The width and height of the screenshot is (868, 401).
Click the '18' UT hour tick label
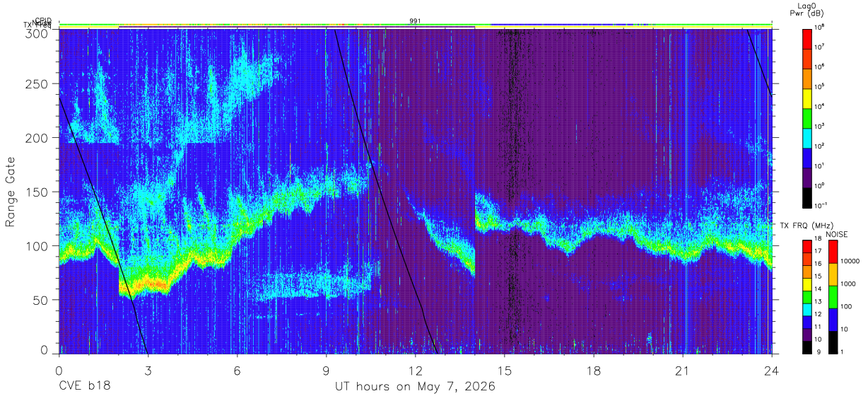[x=594, y=369]
